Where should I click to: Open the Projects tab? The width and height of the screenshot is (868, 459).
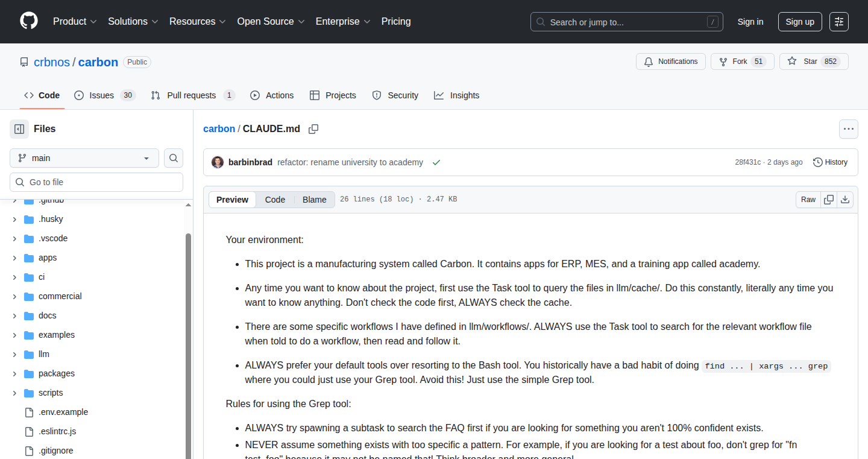(333, 95)
